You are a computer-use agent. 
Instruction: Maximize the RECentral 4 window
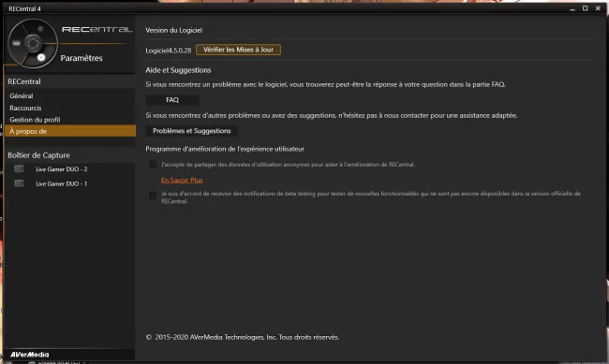pos(585,8)
